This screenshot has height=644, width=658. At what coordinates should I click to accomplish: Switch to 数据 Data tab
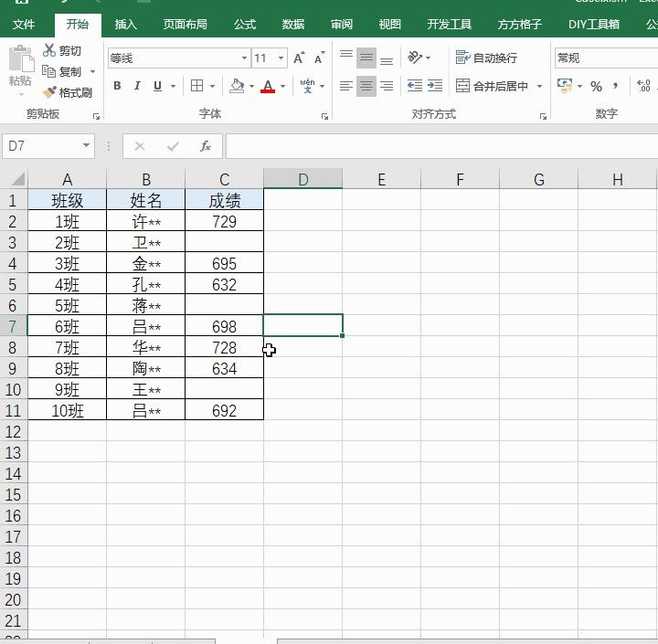pyautogui.click(x=293, y=25)
